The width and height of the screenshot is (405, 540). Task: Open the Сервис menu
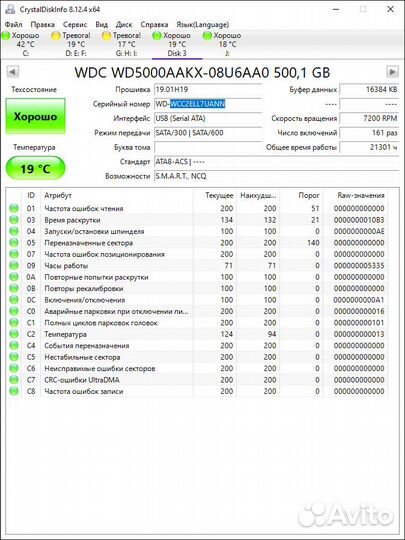tap(75, 24)
